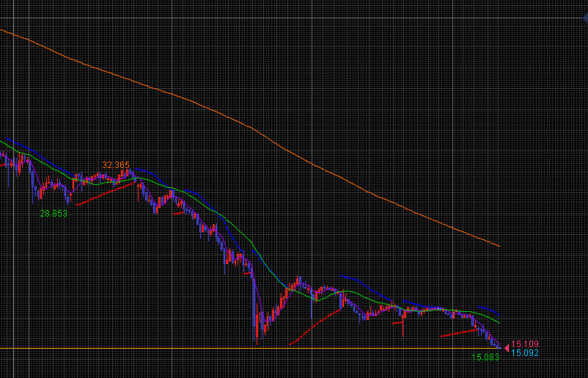The image size is (588, 378).
Task: Select the most recent candle at the right
Action: tap(499, 346)
